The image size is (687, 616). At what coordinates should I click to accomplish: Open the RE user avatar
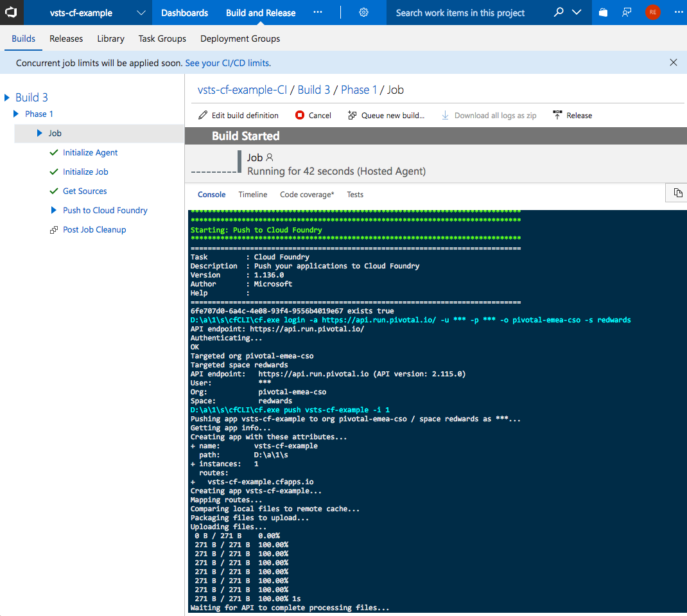point(653,13)
